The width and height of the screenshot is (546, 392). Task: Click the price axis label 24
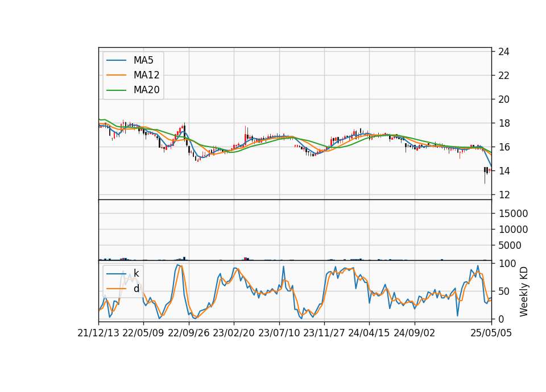(504, 52)
